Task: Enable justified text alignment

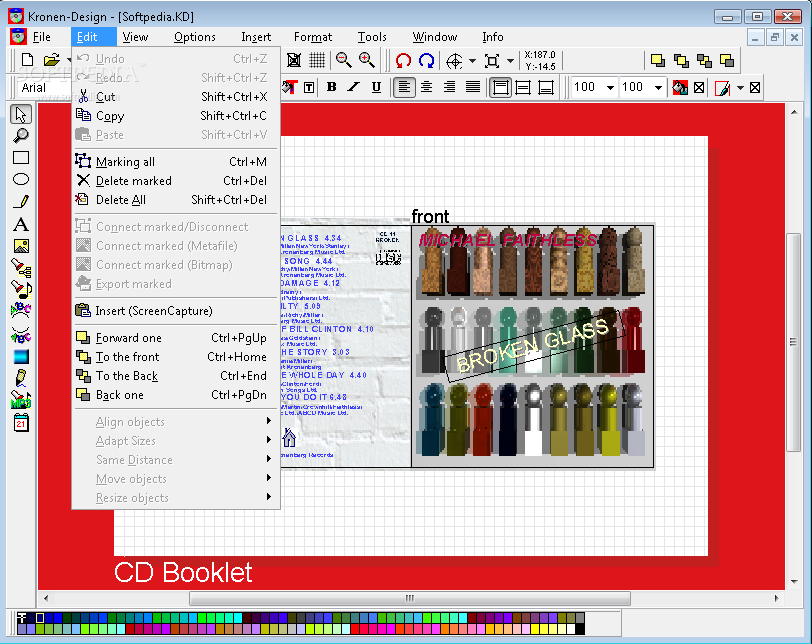Action: (x=473, y=87)
